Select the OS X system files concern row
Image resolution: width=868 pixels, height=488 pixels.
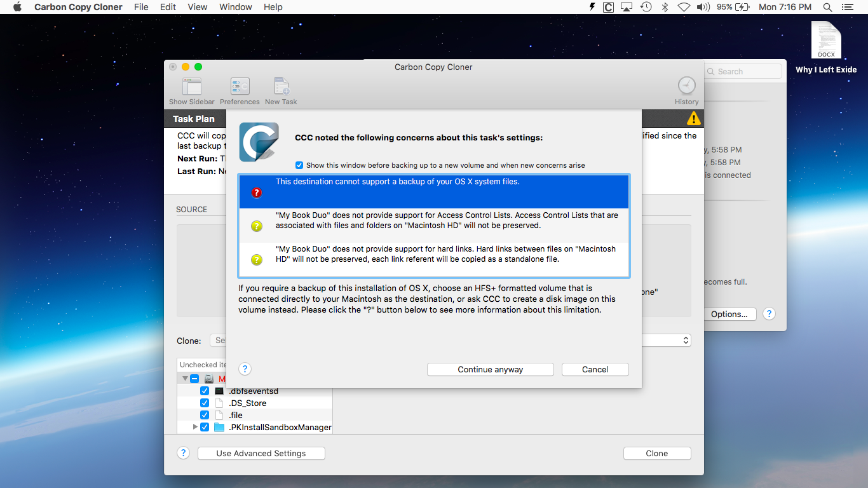[x=434, y=192]
